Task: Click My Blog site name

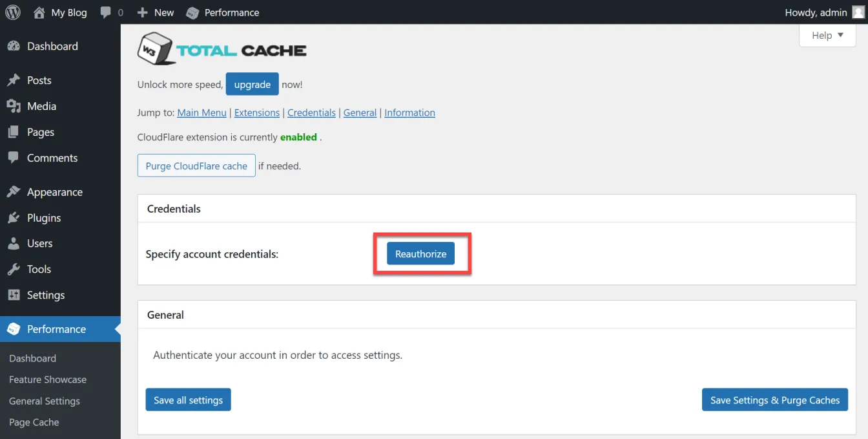Action: [69, 12]
